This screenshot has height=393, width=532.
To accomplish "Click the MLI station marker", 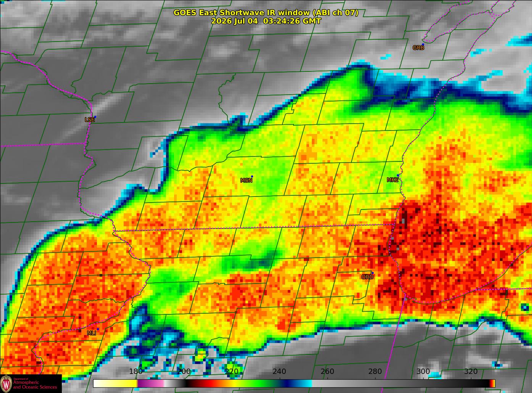I will click(x=98, y=329).
